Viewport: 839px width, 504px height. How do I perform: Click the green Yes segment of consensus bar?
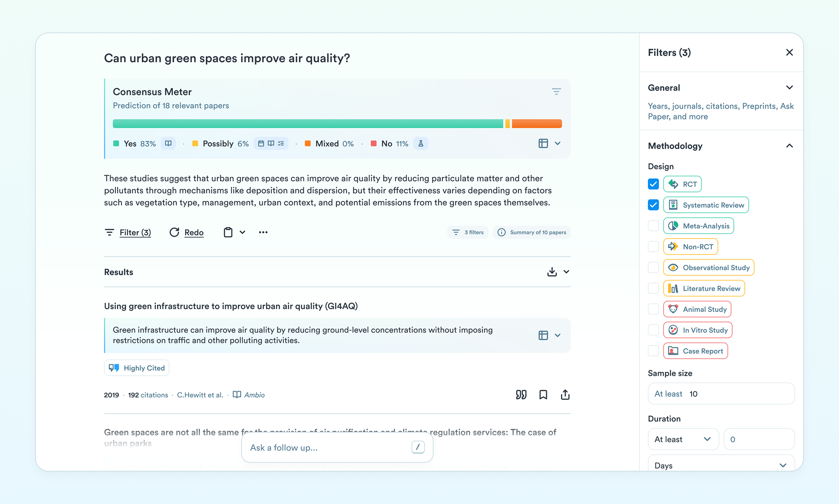pos(308,124)
